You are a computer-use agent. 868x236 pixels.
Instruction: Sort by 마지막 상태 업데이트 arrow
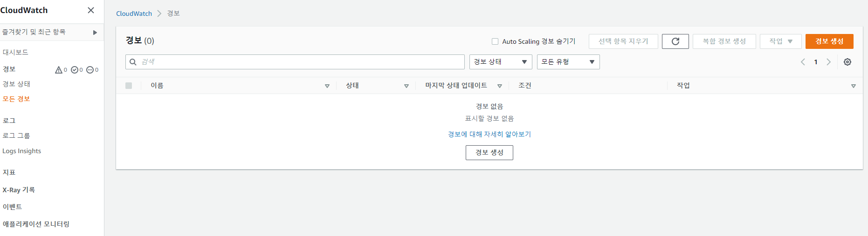[500, 86]
